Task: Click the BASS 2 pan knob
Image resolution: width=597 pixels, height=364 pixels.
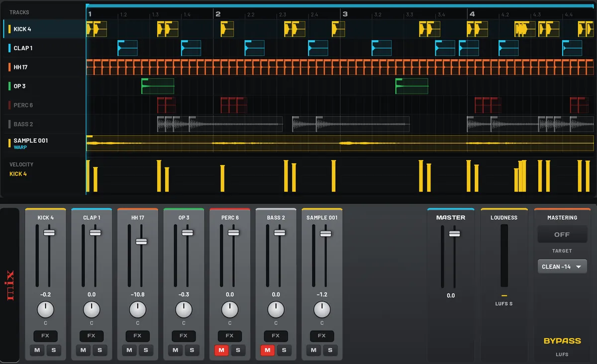Action: click(x=276, y=310)
